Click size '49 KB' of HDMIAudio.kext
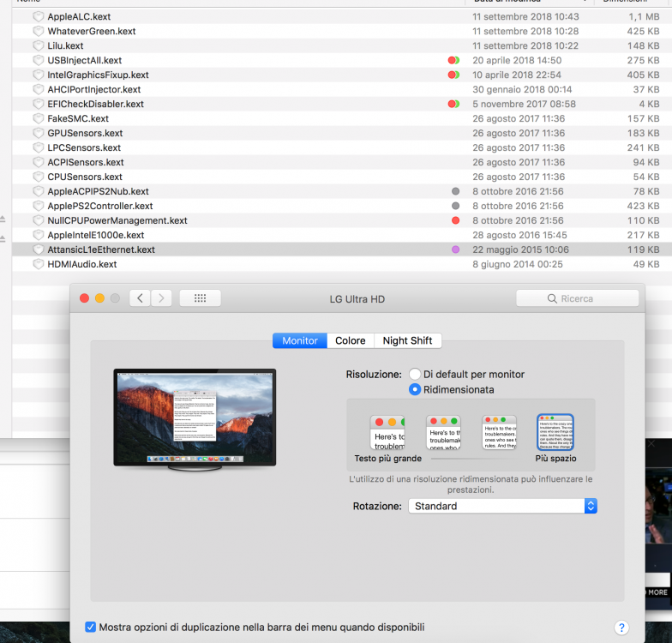 [646, 264]
